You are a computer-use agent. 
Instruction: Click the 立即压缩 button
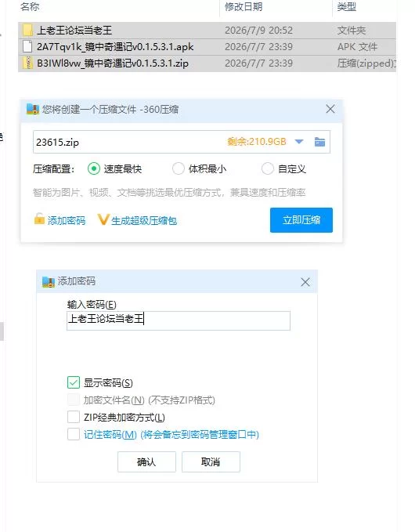coord(301,220)
